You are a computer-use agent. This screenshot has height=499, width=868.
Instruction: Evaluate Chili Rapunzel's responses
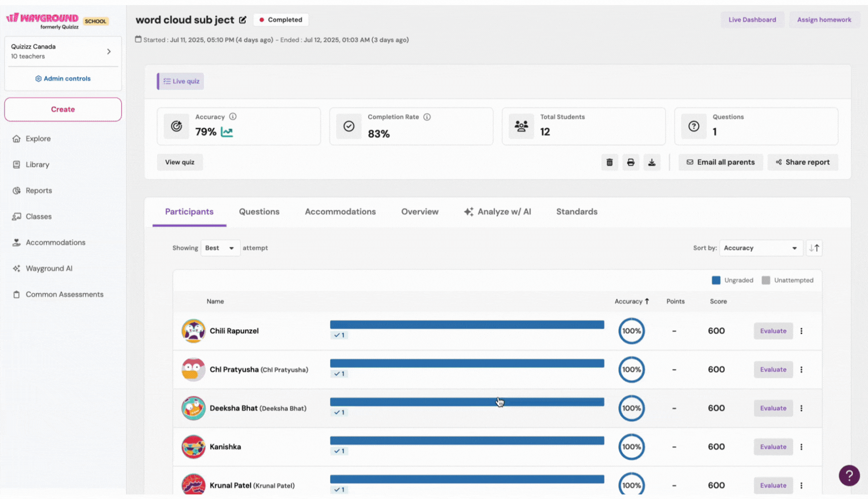click(773, 331)
